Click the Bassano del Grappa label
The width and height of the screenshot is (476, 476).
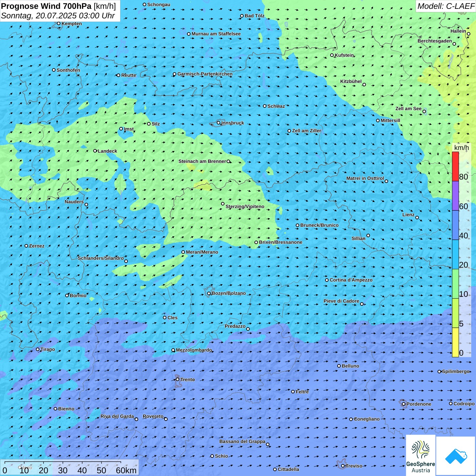[x=242, y=441]
